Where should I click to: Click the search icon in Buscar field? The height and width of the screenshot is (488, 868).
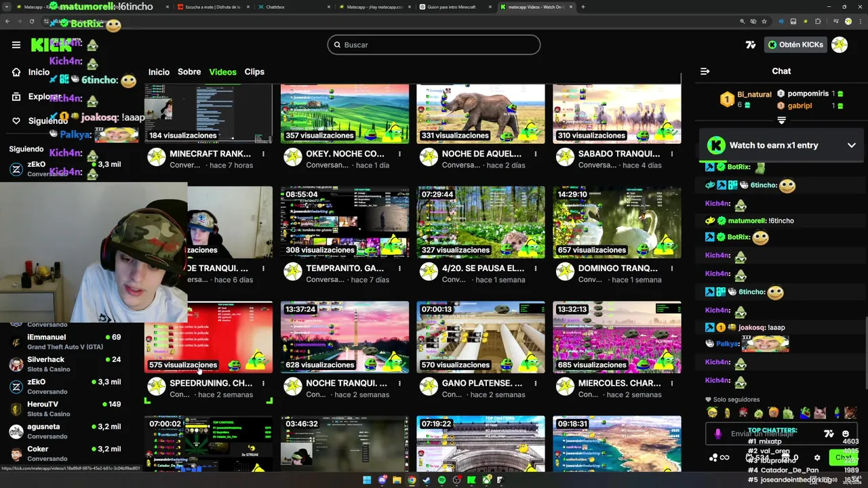[337, 45]
